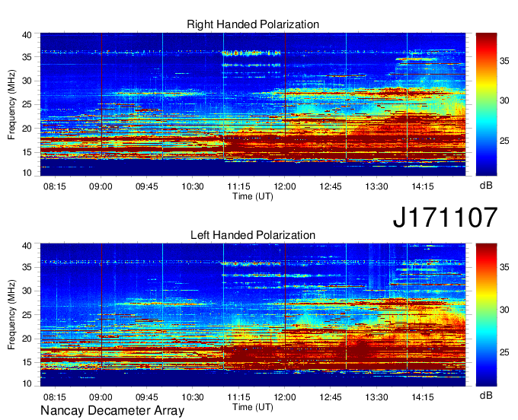Select the 12:45 tick under left-handed plot
Image resolution: width=518 pixels, height=420 pixels.
coord(331,397)
